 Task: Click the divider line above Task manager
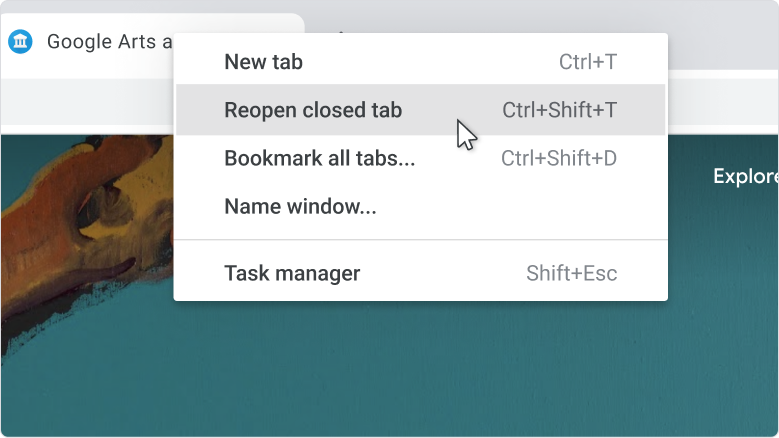(420, 240)
